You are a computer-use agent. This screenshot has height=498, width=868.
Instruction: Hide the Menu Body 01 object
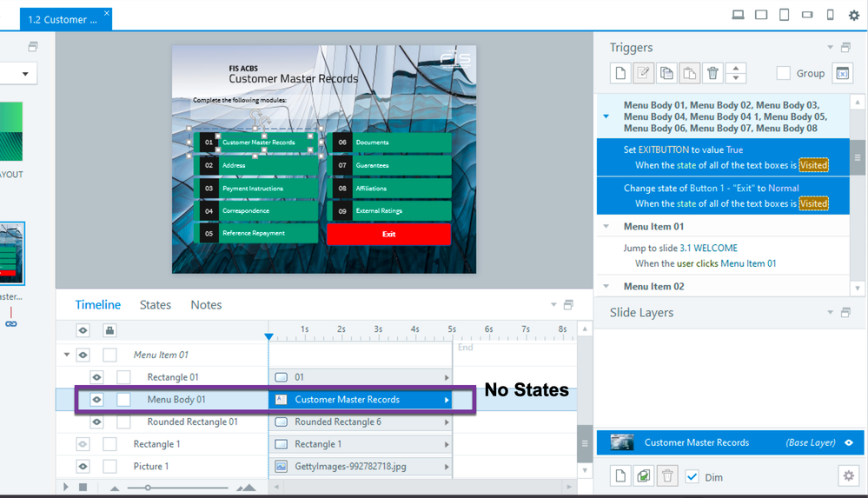click(96, 400)
